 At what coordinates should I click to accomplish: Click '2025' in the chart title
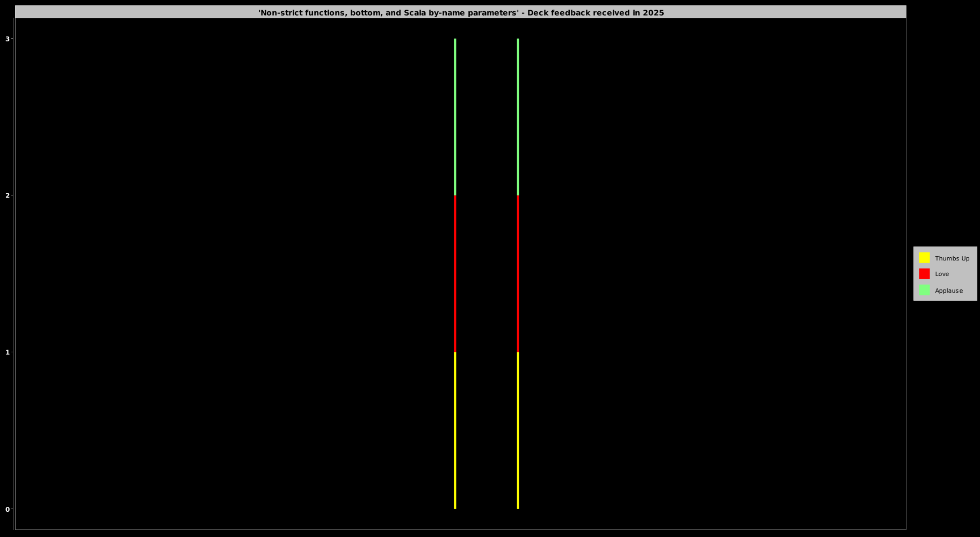(x=653, y=13)
